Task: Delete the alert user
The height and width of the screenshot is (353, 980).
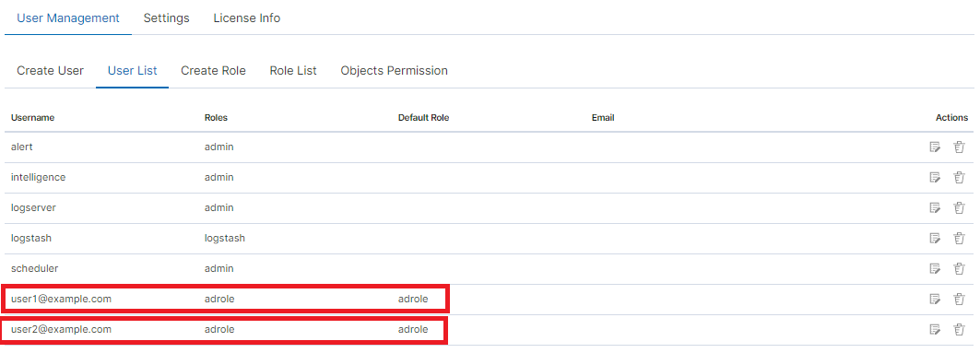Action: 959,147
